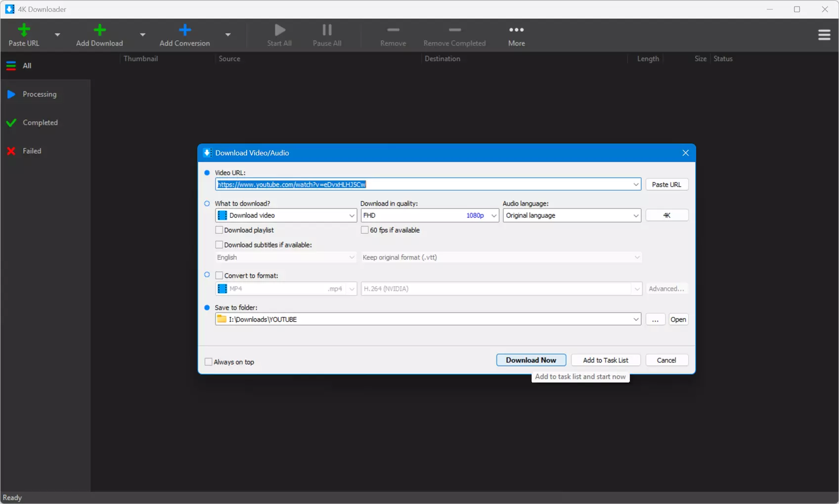The height and width of the screenshot is (504, 839).
Task: Expand the Paste URL toolbar dropdown arrow
Action: click(x=57, y=35)
